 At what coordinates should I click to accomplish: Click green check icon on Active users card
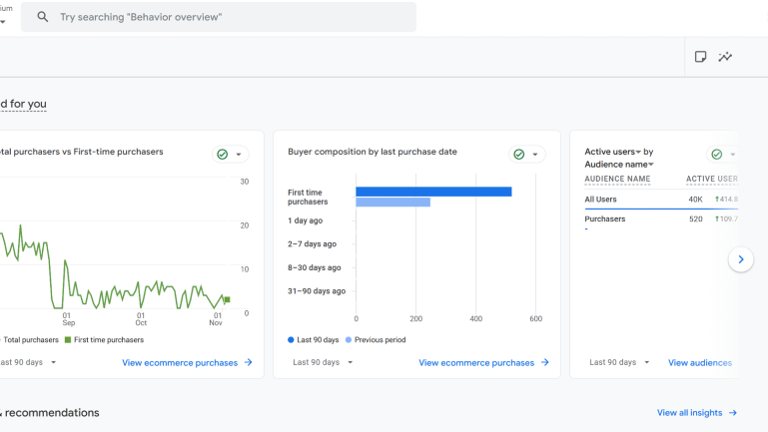[716, 154]
